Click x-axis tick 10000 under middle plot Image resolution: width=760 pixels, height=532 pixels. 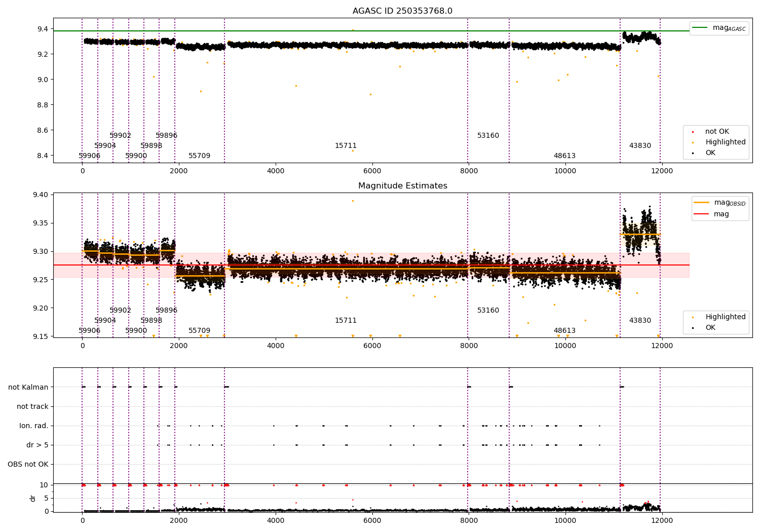point(565,346)
